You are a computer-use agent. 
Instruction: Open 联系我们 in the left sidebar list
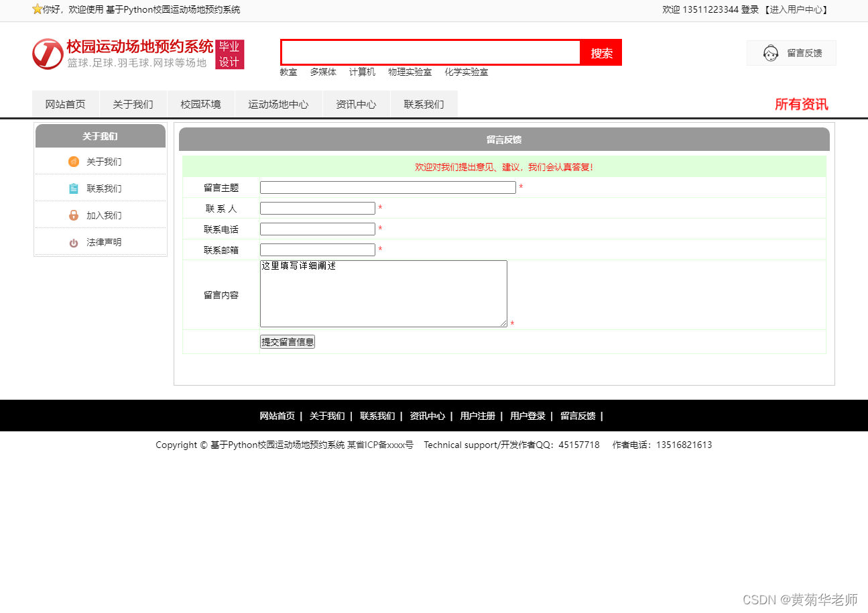104,188
